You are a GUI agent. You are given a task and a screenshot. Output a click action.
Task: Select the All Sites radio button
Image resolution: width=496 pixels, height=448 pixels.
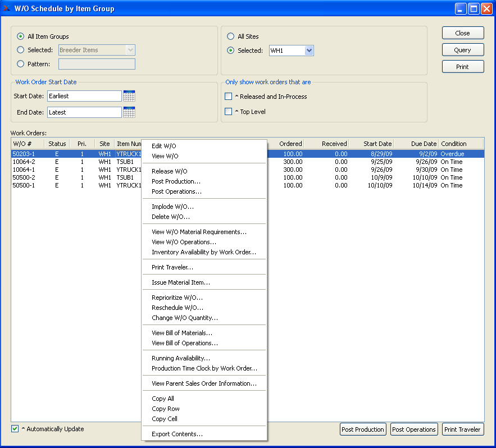click(231, 36)
